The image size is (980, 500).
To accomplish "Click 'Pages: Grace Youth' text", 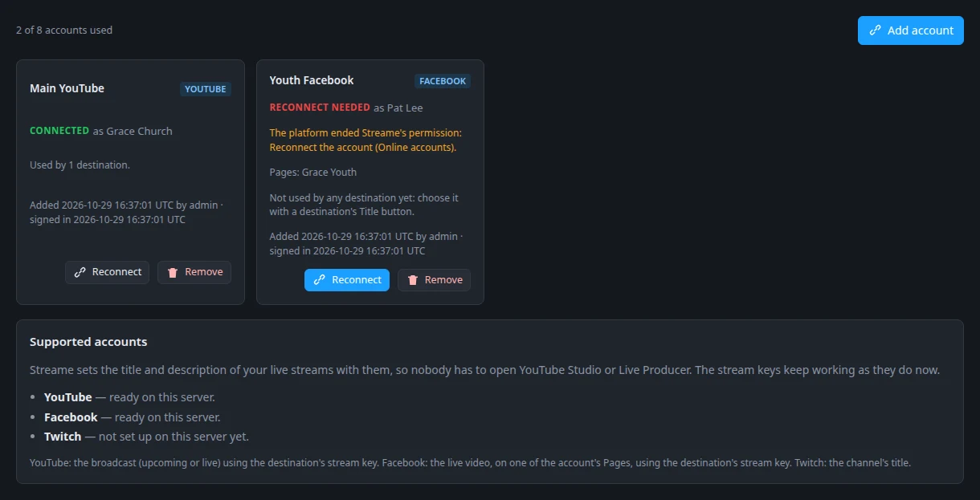I will click(x=313, y=172).
